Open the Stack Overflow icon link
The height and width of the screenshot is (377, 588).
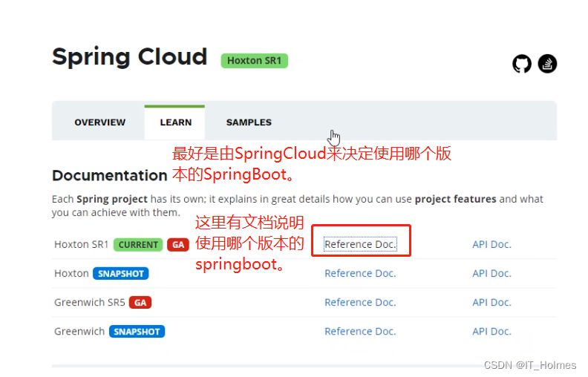547,64
